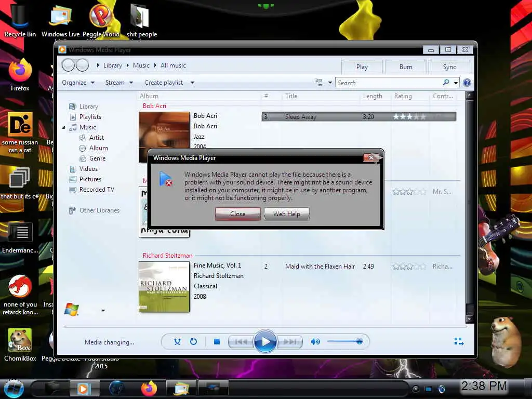Sort by the Title column header
Viewport: 532px width, 399px height.
(291, 96)
